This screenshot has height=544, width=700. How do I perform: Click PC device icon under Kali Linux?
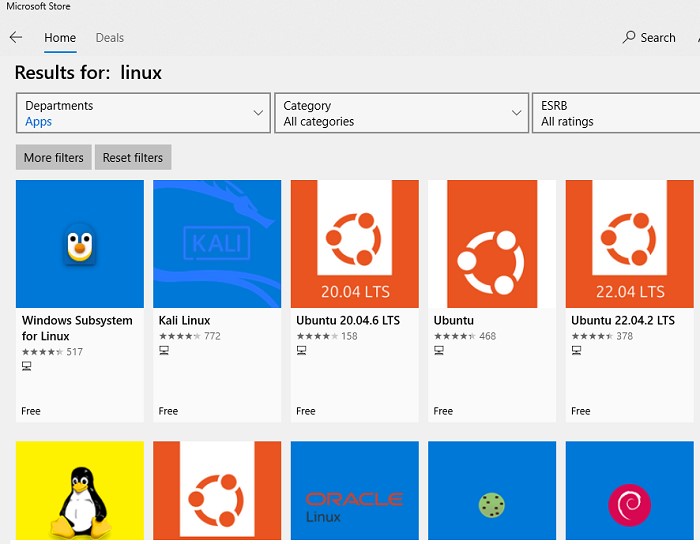(164, 351)
